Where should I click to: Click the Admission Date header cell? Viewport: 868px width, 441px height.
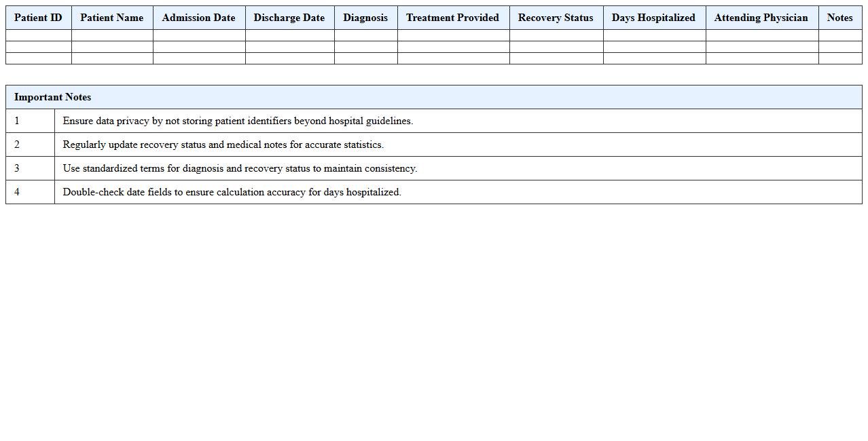pyautogui.click(x=198, y=18)
